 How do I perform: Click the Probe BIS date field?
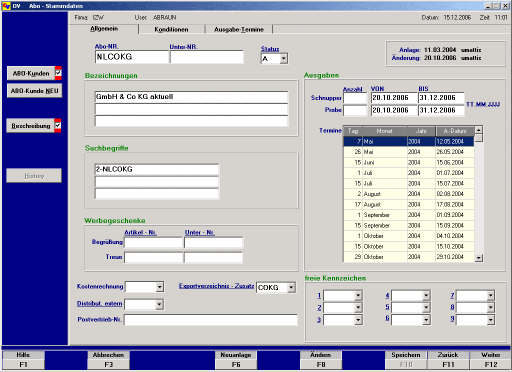[441, 110]
